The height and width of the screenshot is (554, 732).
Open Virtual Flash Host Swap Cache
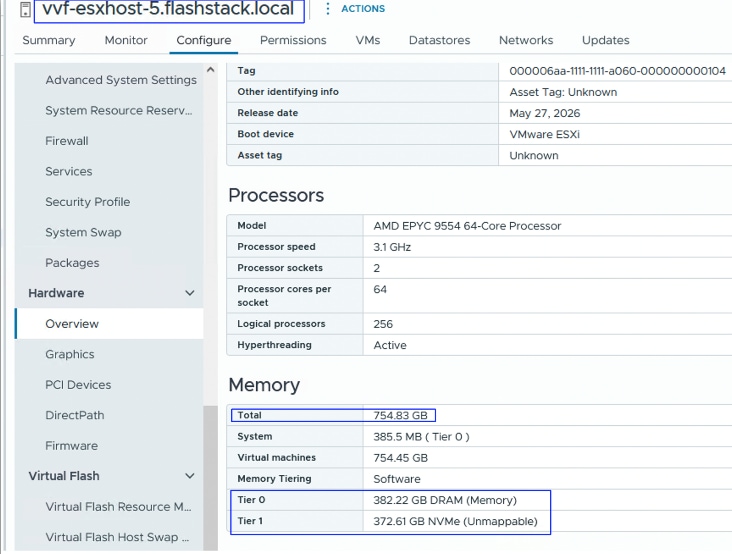pos(117,537)
